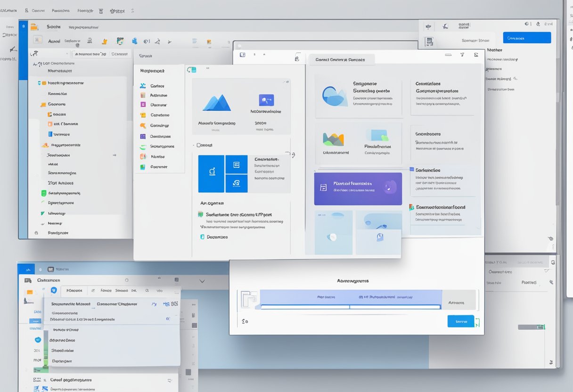Open the filter icon in the window toolbar
Screen dimensions: 573x392
pyautogui.click(x=462, y=55)
